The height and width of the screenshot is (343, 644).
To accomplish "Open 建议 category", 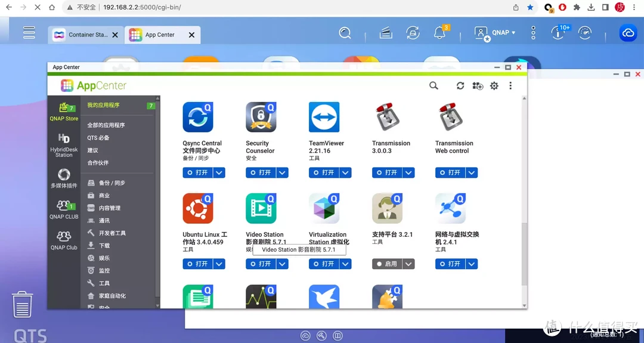I will 93,150.
